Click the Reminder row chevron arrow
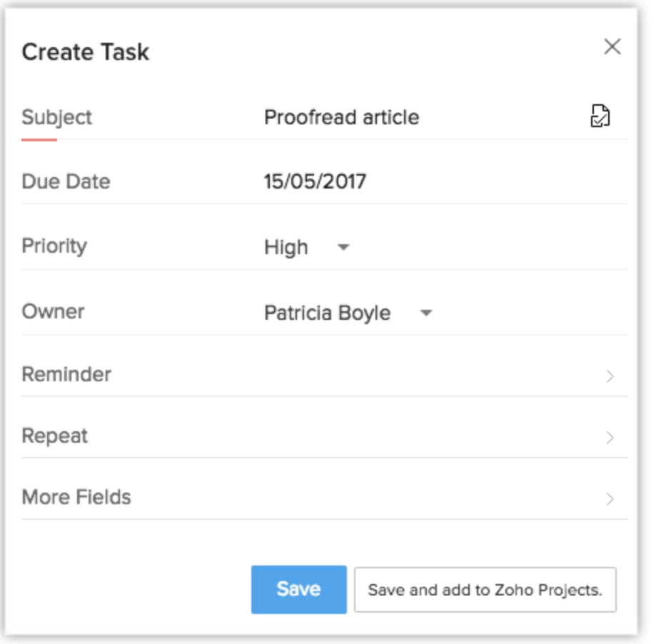The image size is (651, 644). (610, 376)
